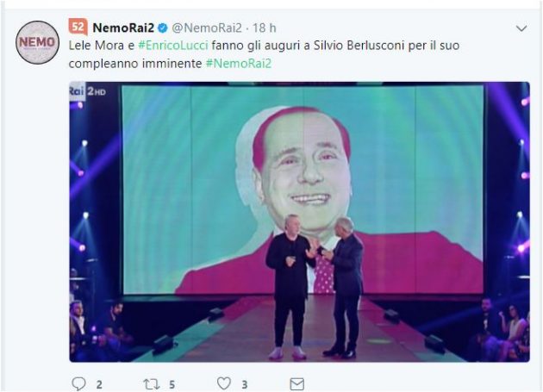Open the tweet's TV studio photo
The height and width of the screenshot is (392, 543).
pyautogui.click(x=299, y=221)
